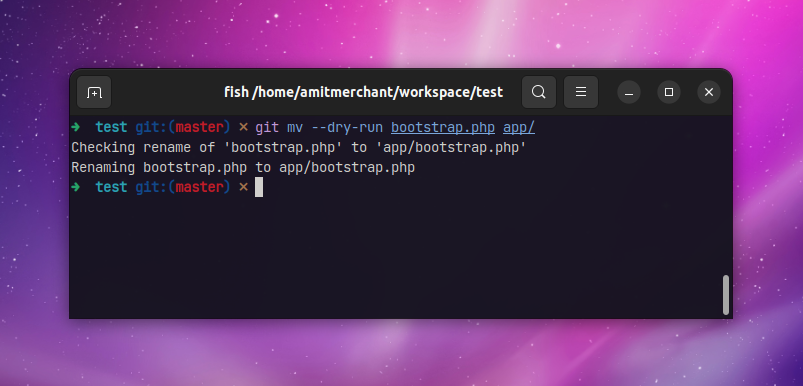Click the 'Renaming bootstrap.php to app/bootstrap.php' line
Viewport: 803px width, 386px height.
click(243, 167)
